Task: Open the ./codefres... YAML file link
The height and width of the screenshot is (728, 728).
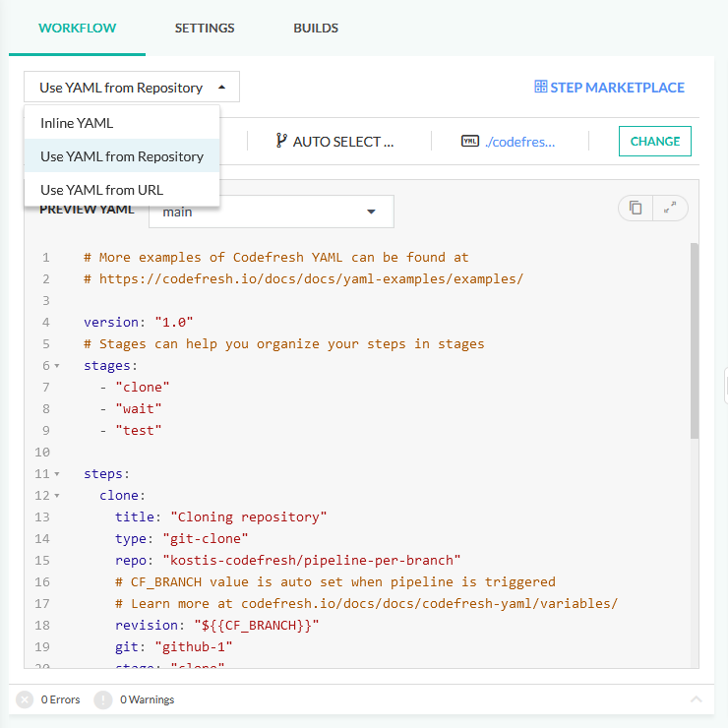Action: pos(519,142)
